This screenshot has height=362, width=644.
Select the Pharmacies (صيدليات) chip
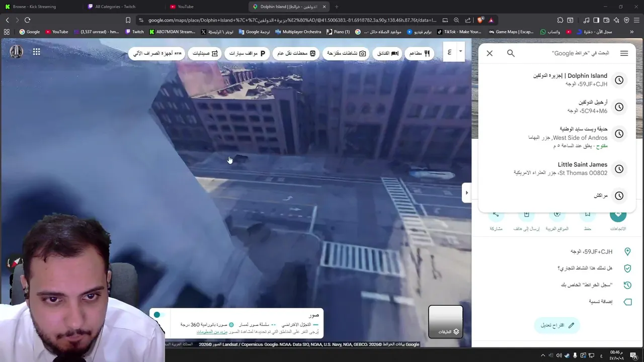205,53
